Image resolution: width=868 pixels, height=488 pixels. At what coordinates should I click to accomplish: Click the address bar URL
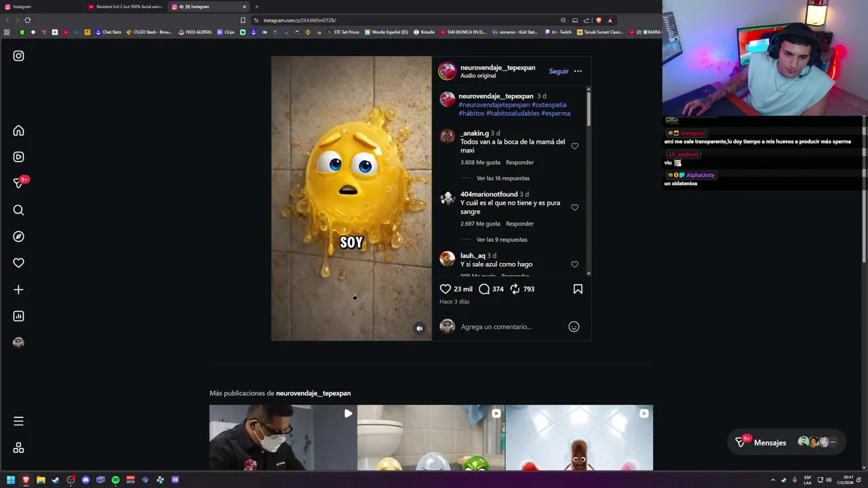(x=300, y=20)
